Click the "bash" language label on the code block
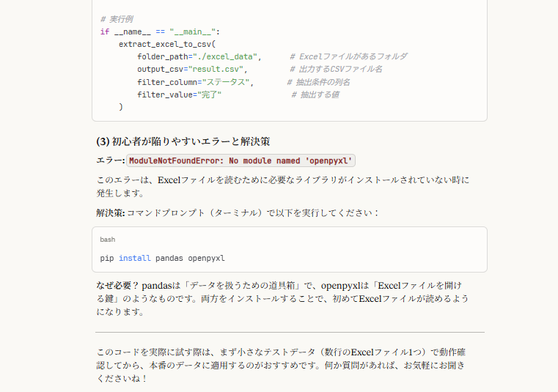The width and height of the screenshot is (558, 392). [x=108, y=240]
